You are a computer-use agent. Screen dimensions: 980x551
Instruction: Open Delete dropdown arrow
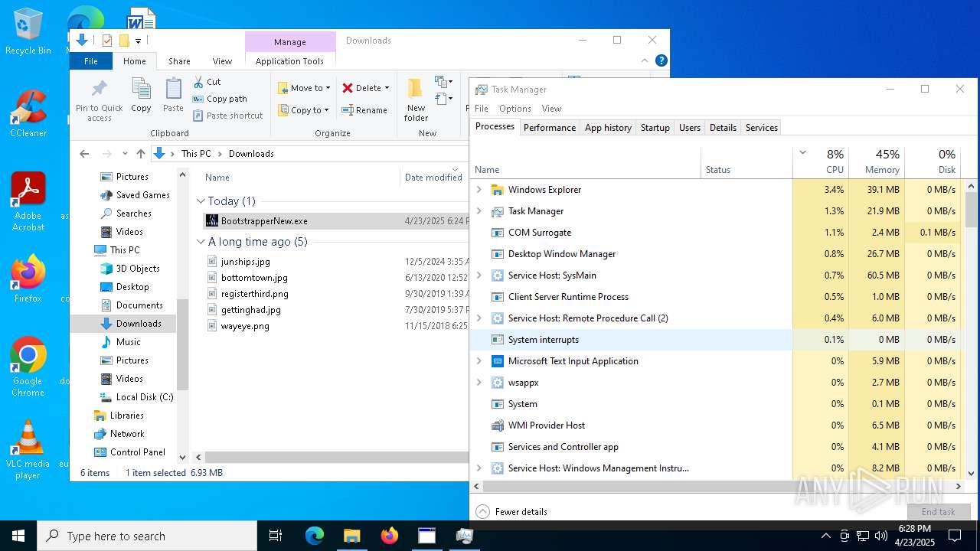click(387, 88)
